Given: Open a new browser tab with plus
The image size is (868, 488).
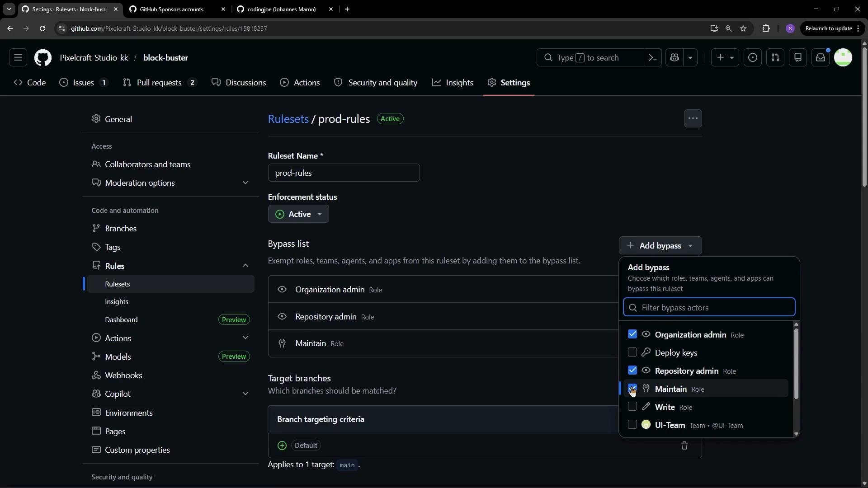Looking at the screenshot, I should point(347,9).
